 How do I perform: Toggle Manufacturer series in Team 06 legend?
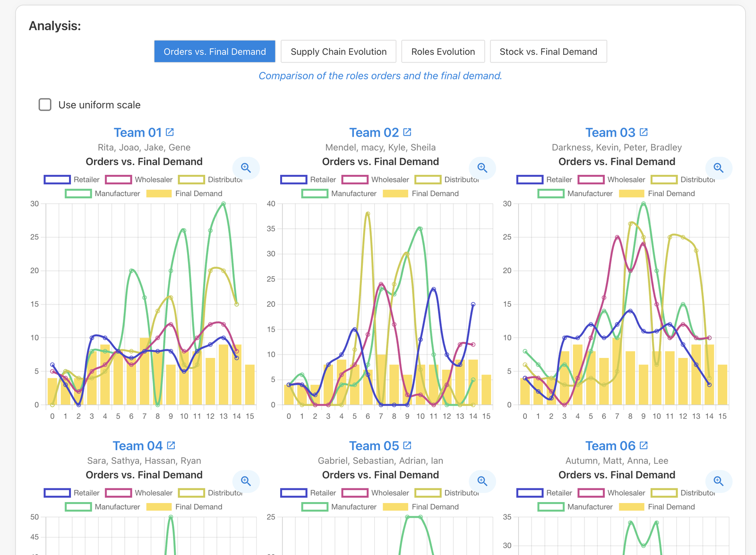575,507
